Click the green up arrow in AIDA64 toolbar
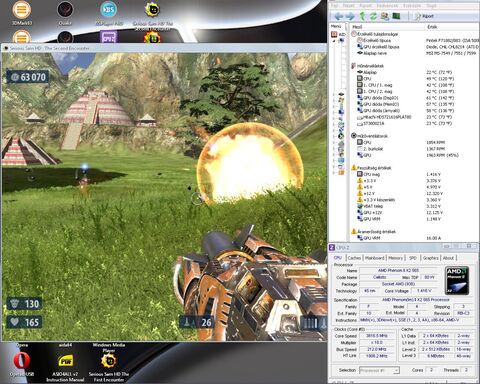The image size is (480, 384). [x=362, y=16]
